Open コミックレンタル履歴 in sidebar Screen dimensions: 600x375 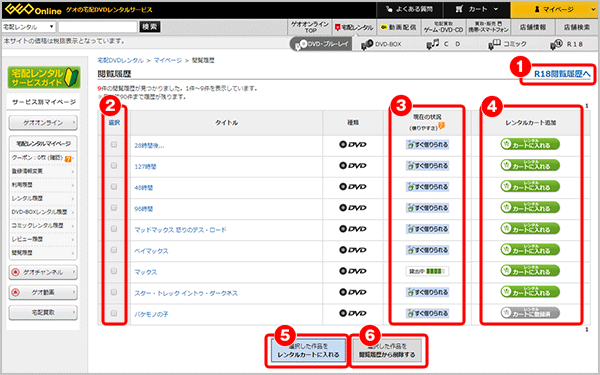42,225
